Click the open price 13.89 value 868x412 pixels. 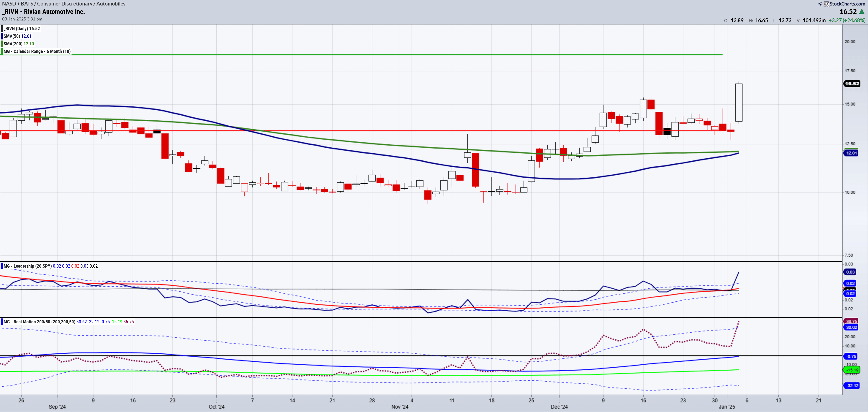pyautogui.click(x=737, y=20)
